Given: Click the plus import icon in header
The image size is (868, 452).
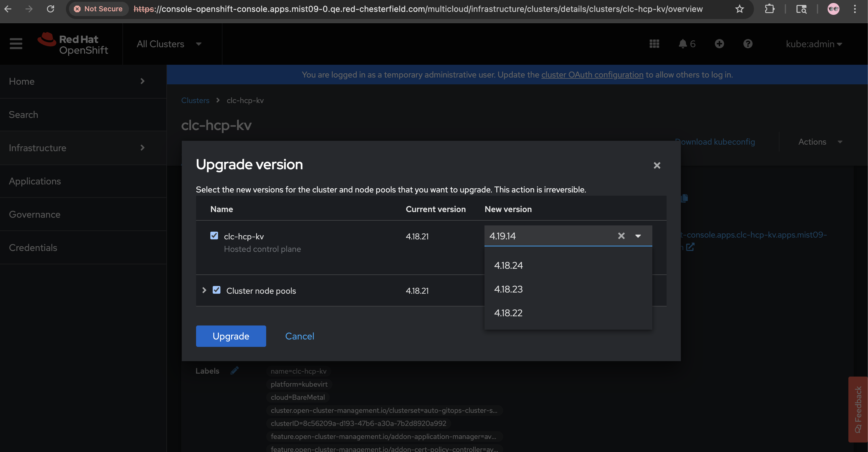Looking at the screenshot, I should [x=719, y=44].
